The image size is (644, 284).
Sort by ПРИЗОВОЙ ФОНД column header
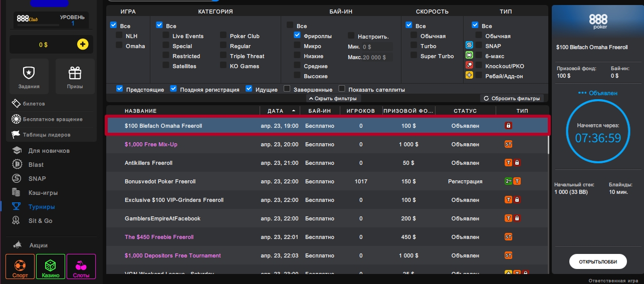click(x=408, y=111)
